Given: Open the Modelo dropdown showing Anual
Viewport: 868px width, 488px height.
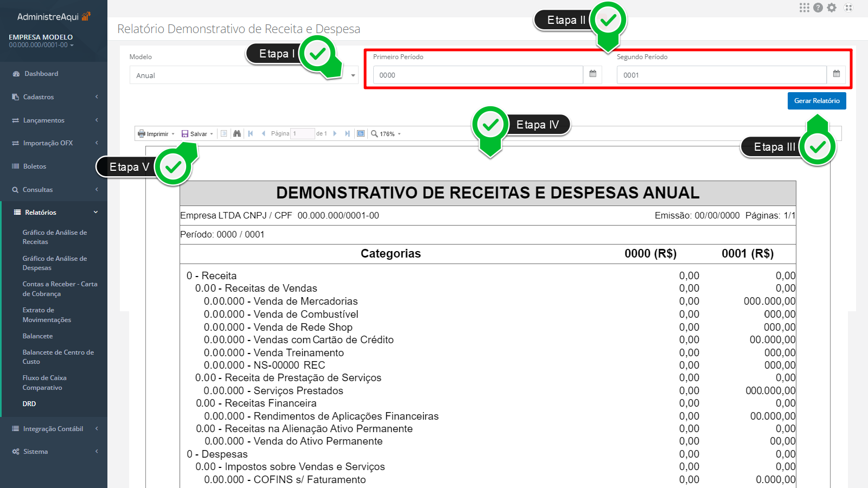Looking at the screenshot, I should (244, 75).
